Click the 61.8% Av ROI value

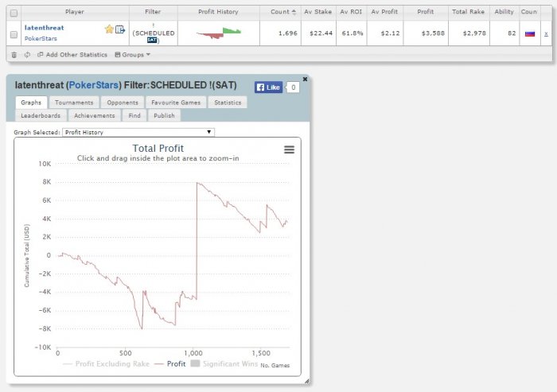353,33
